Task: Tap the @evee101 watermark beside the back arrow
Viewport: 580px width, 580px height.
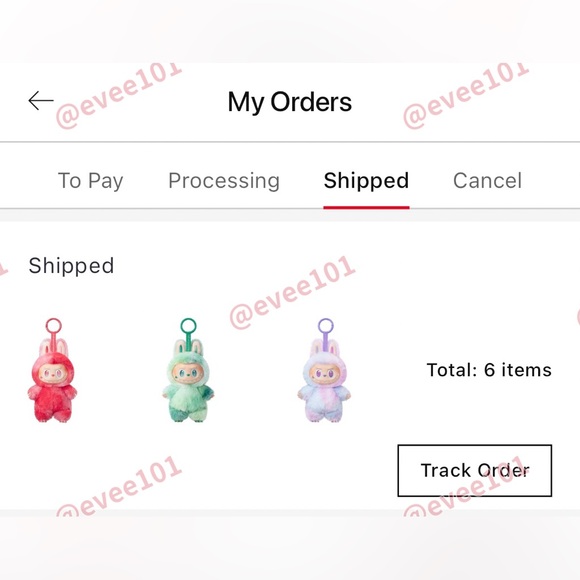Action: (x=118, y=96)
